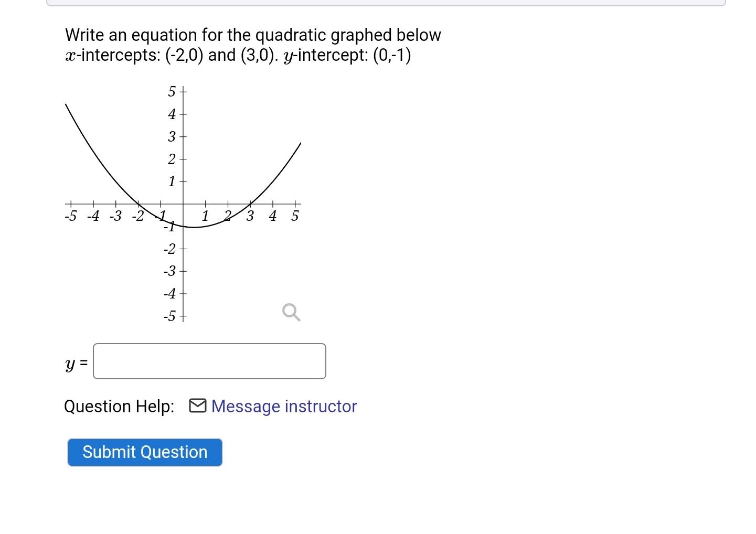The width and height of the screenshot is (756, 534).
Task: Click the number 5 atop the y-axis
Action: click(171, 90)
